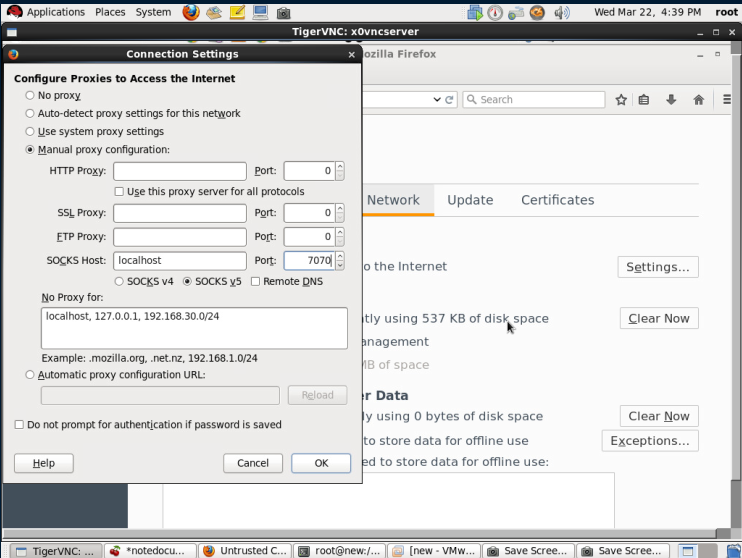Open the volume speaker control

click(562, 12)
